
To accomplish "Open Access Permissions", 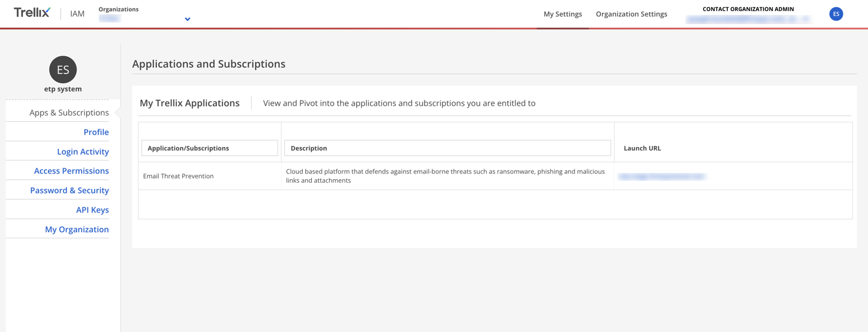I will point(71,171).
